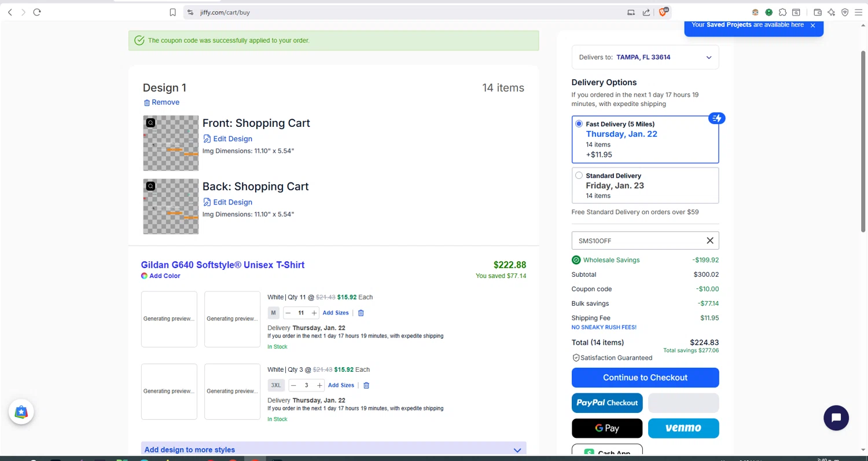Click the coupon code input field
Viewport: 868px width, 461px height.
point(637,241)
